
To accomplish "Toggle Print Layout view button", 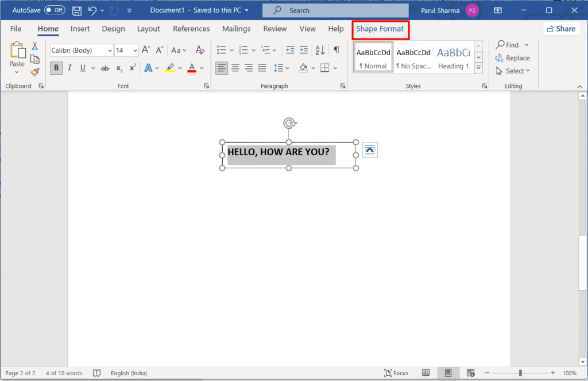I will coord(448,373).
